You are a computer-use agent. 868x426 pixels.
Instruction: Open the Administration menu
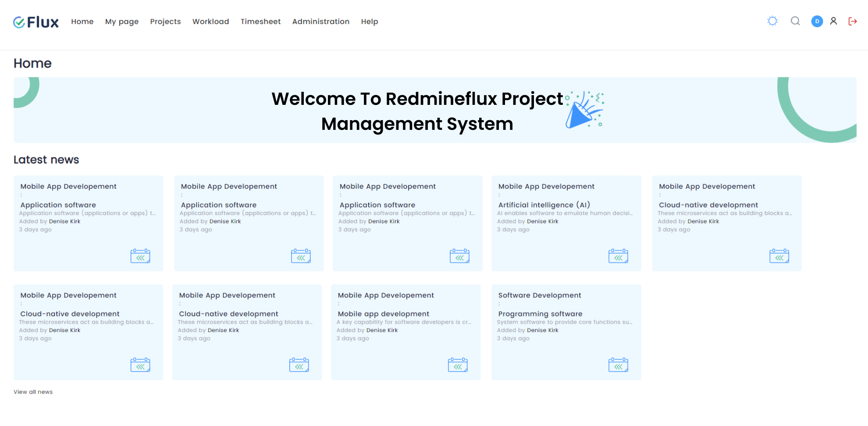320,21
